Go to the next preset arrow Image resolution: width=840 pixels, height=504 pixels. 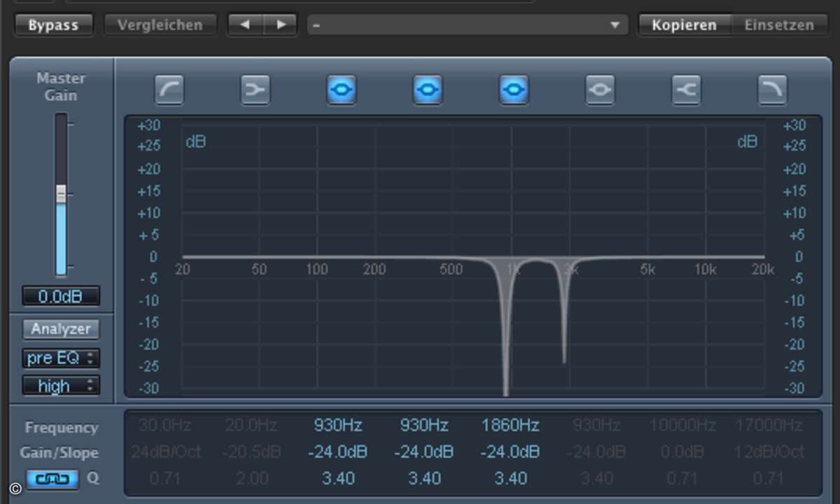tap(281, 25)
